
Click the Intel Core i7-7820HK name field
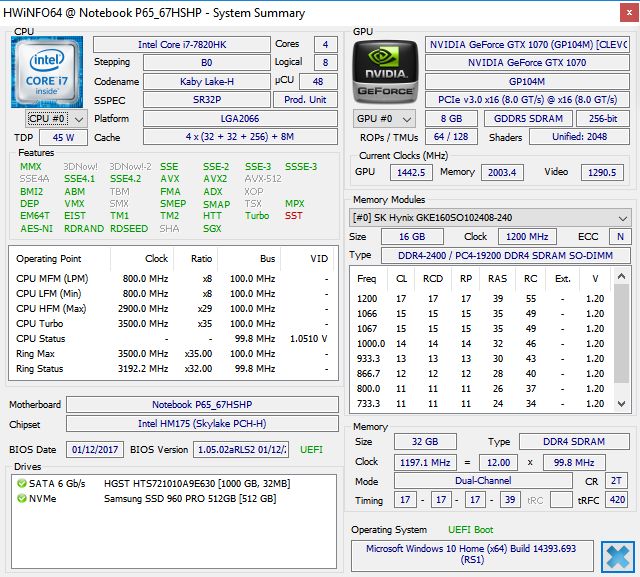[x=181, y=45]
